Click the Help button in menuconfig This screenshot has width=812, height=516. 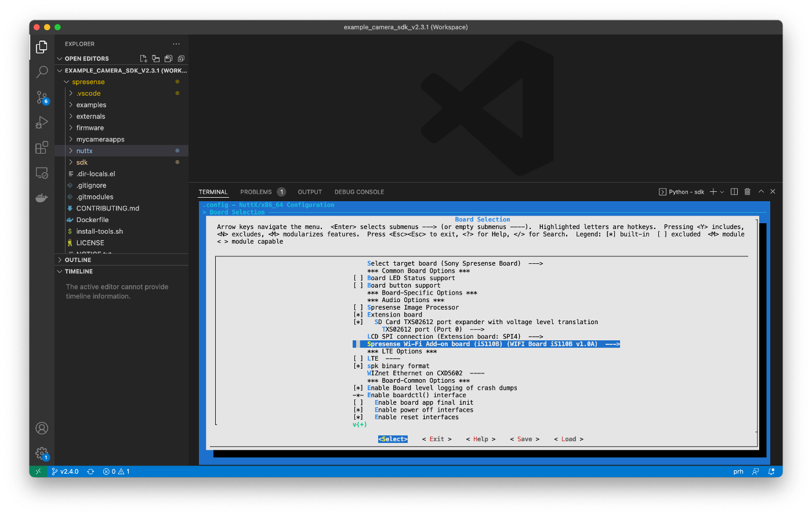pos(481,439)
